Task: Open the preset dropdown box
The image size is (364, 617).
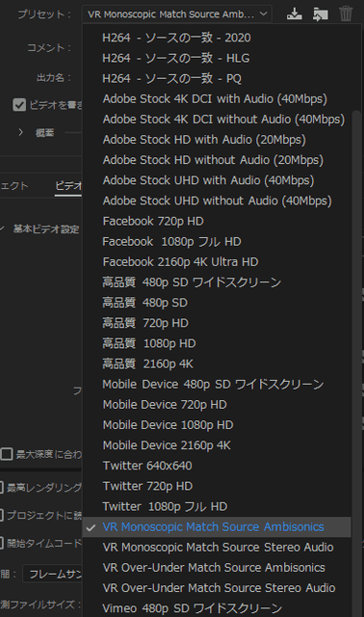Action: click(176, 14)
